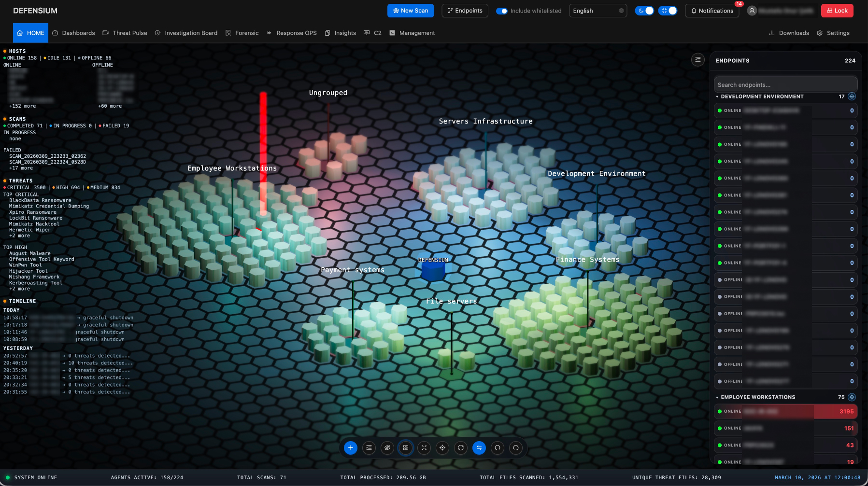868x486 pixels.
Task: Collapse the Employee Workstations group
Action: (x=717, y=397)
